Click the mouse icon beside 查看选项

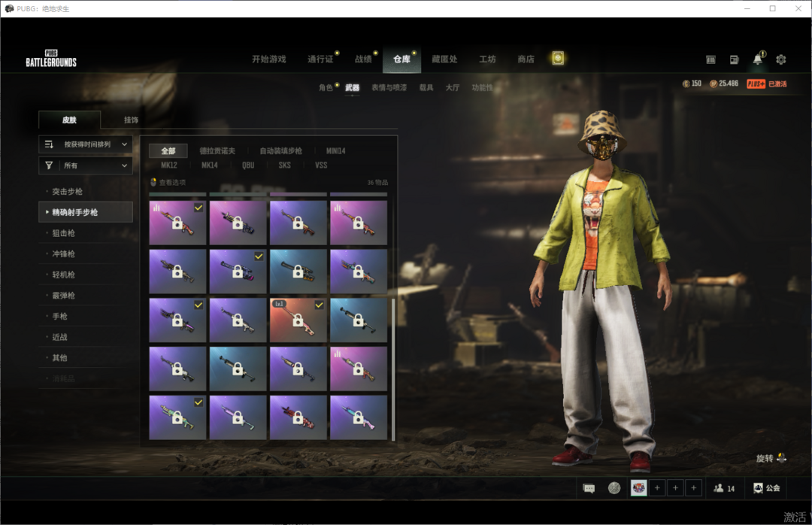coord(153,182)
